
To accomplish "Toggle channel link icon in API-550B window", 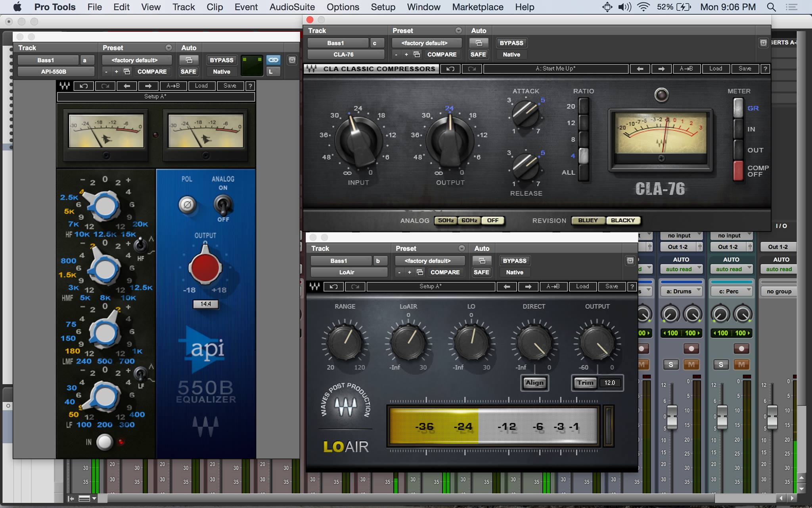I will pos(273,60).
